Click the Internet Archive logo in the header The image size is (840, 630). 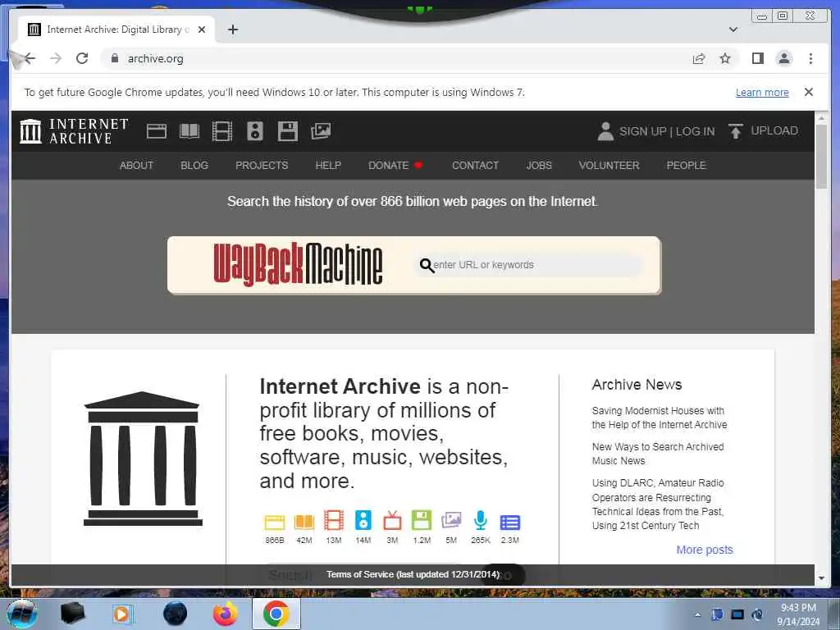[x=75, y=131]
